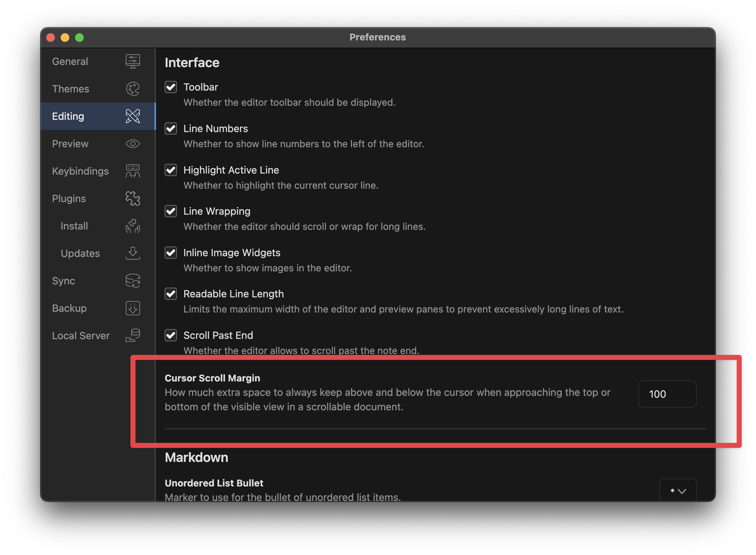Click the Updates download arrow icon
The width and height of the screenshot is (756, 555).
coord(132,253)
